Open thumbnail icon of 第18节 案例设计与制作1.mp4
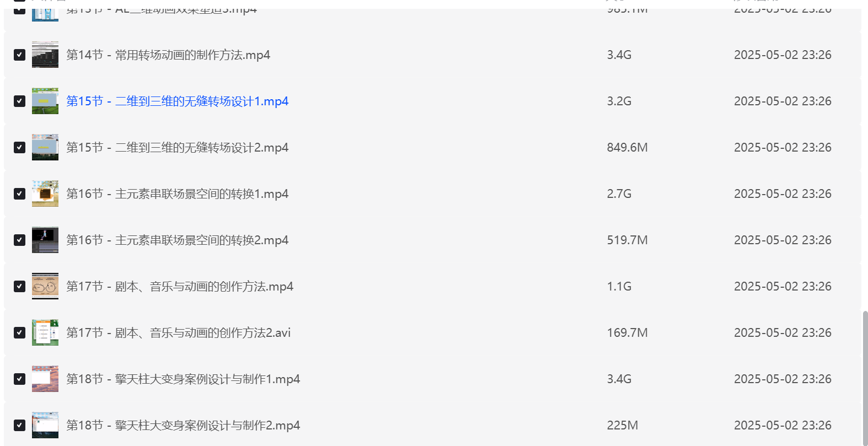 [x=45, y=379]
